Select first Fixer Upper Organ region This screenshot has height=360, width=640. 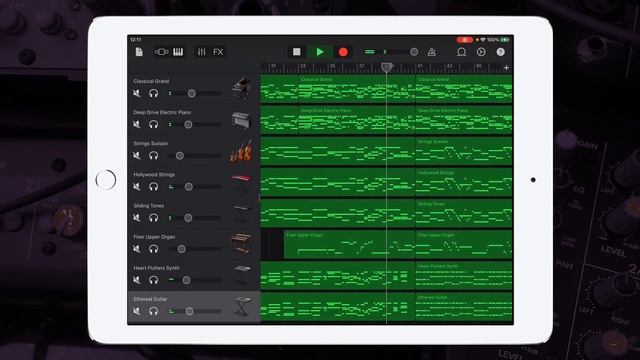(349, 244)
